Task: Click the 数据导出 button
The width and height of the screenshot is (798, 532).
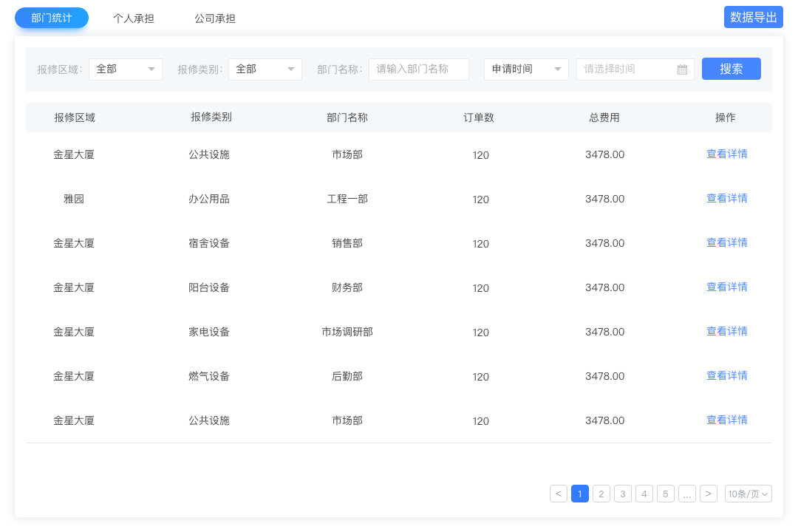Action: pyautogui.click(x=753, y=17)
